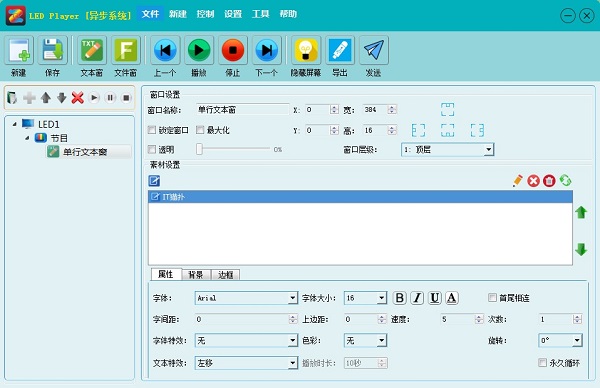The width and height of the screenshot is (600, 388).
Task: Open the 工具 menu
Action: pos(261,14)
